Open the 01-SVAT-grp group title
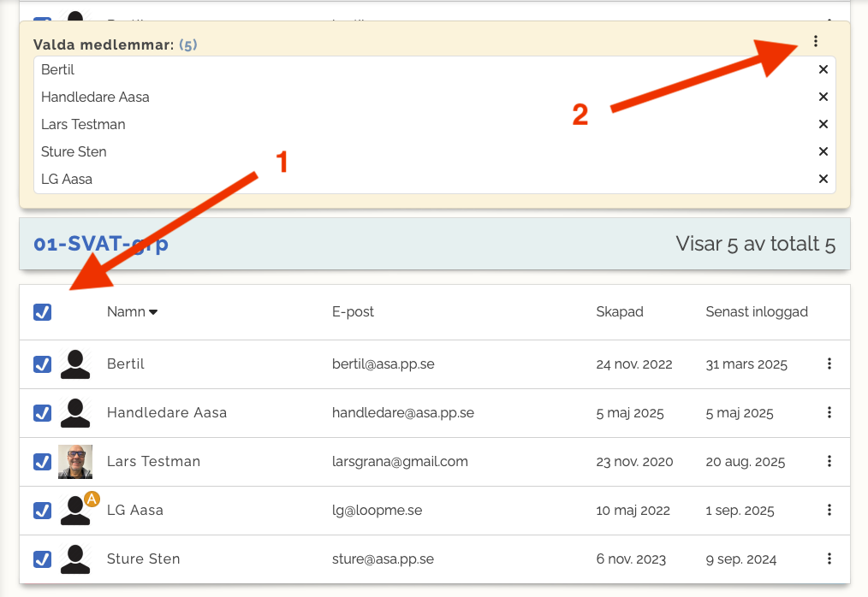Screen dimensions: 868x597 101,244
